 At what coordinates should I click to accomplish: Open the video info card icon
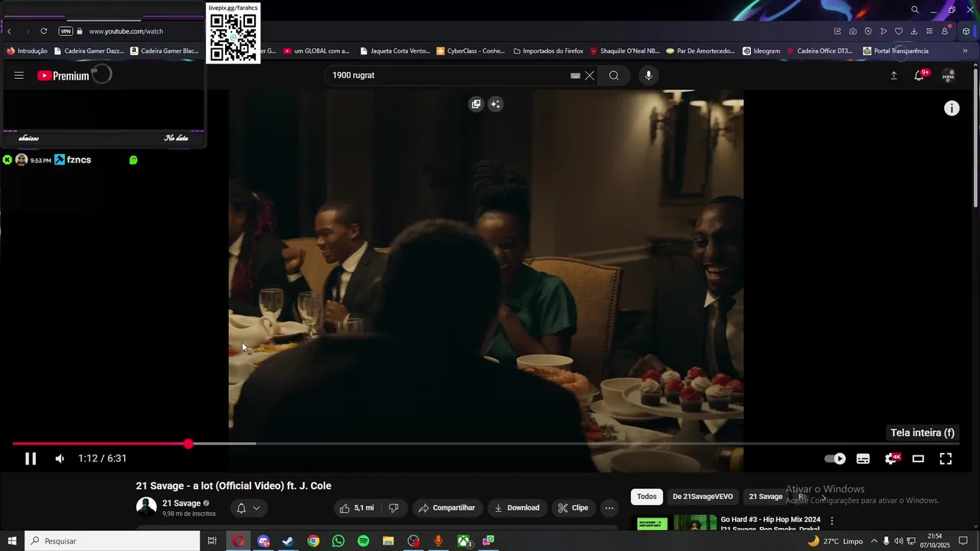pos(952,109)
